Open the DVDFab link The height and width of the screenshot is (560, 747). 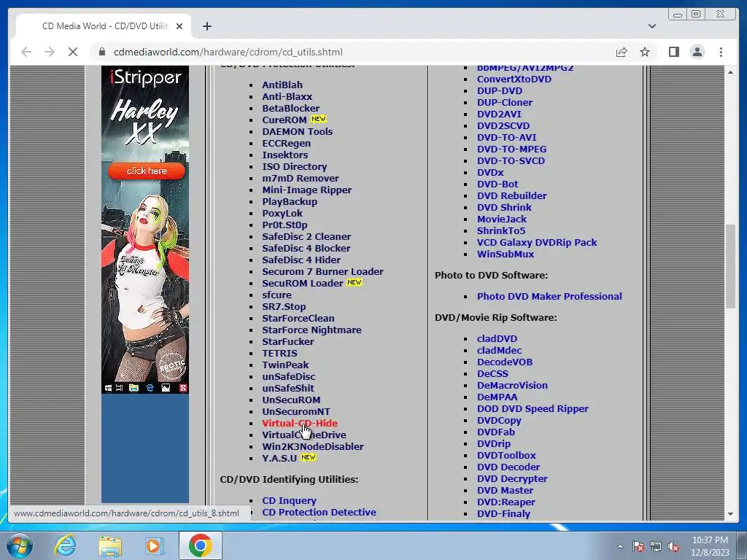[496, 432]
